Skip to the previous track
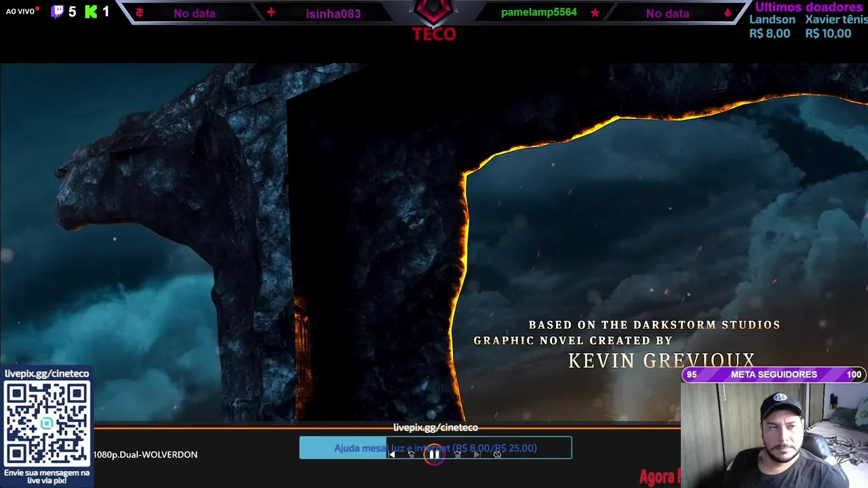Image resolution: width=868 pixels, height=488 pixels. pos(392,455)
